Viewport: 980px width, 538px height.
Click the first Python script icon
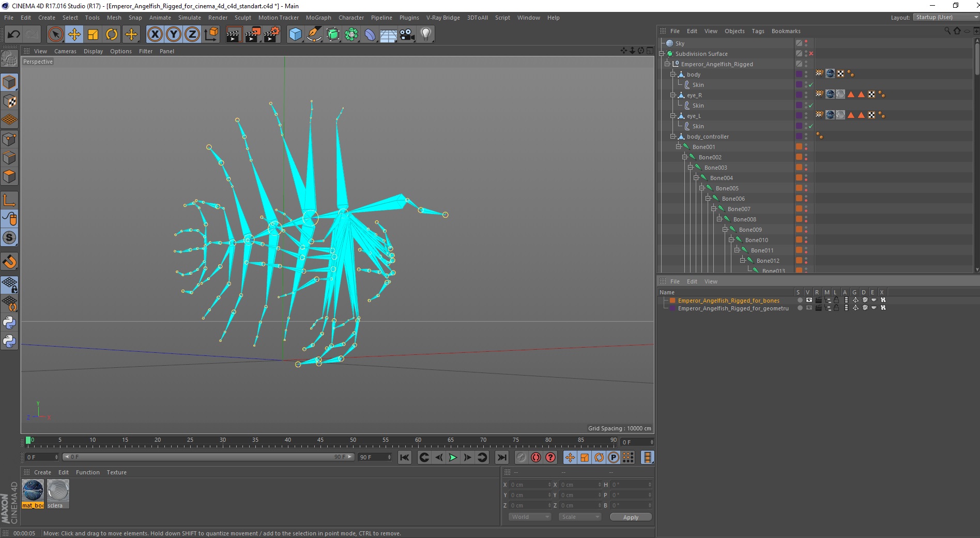[x=9, y=323]
